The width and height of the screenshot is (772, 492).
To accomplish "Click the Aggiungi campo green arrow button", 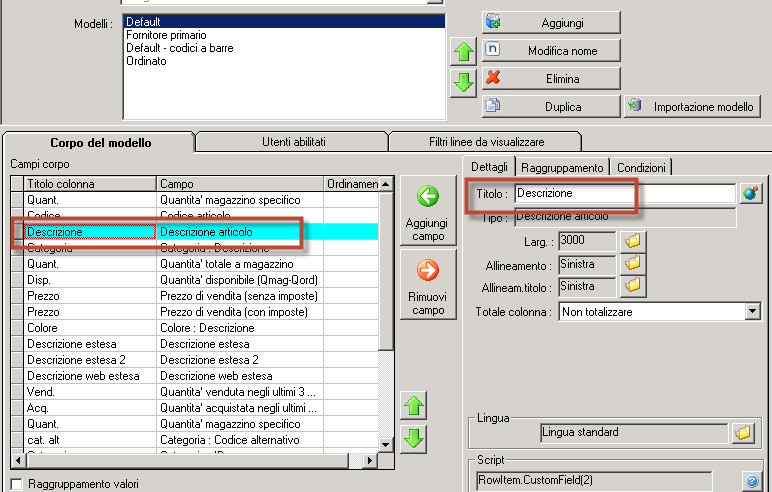I will point(428,211).
